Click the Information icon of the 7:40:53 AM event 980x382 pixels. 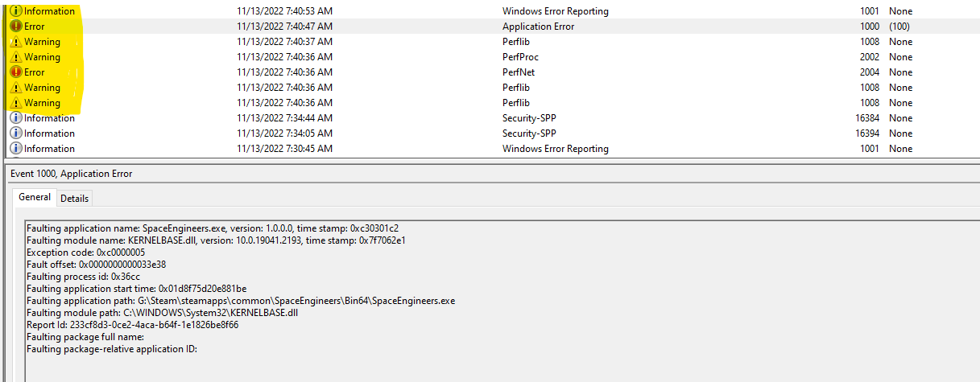coord(16,11)
